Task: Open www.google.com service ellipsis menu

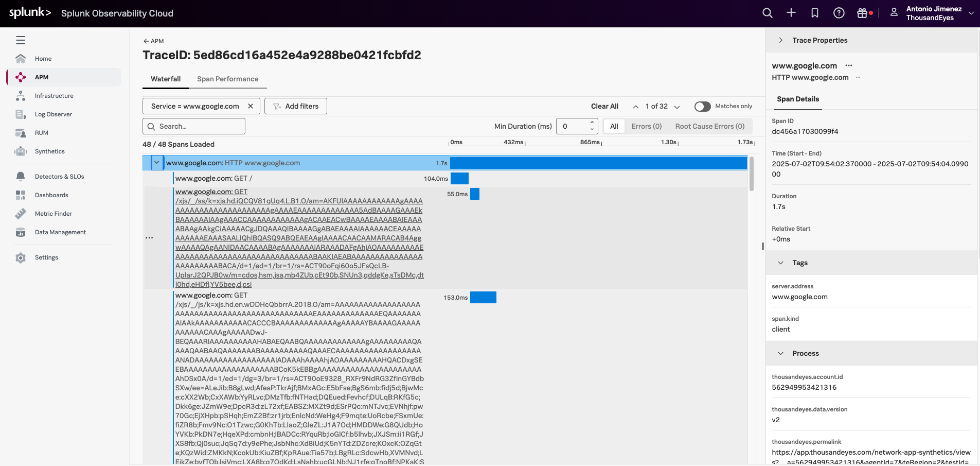Action: point(849,65)
